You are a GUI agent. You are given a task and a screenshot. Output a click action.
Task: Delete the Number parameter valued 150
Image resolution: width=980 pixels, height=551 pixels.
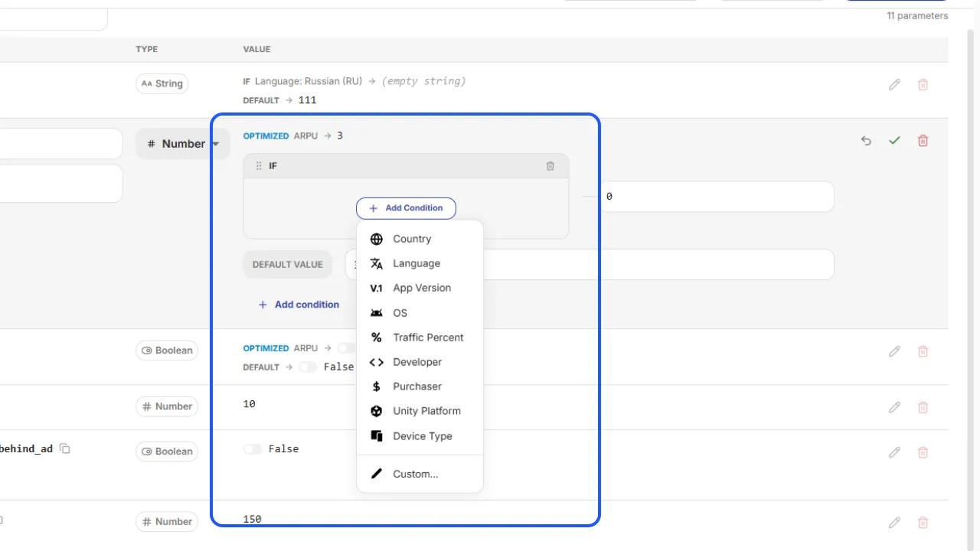coord(923,523)
